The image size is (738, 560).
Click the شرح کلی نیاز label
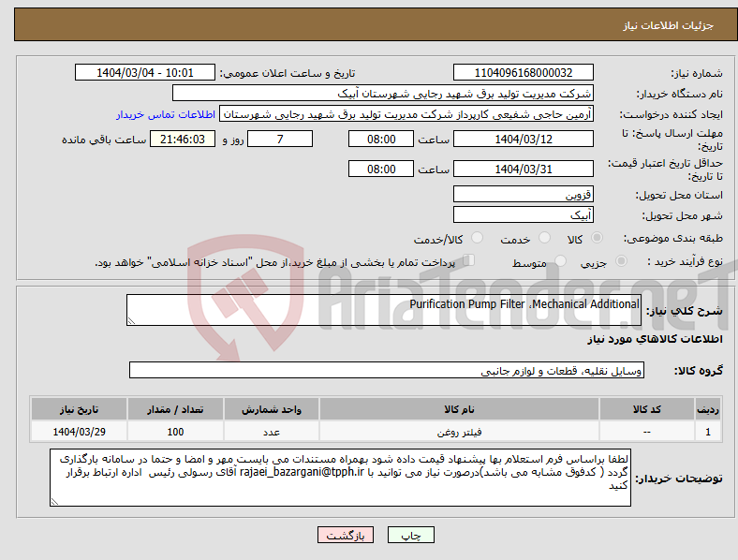tap(684, 311)
